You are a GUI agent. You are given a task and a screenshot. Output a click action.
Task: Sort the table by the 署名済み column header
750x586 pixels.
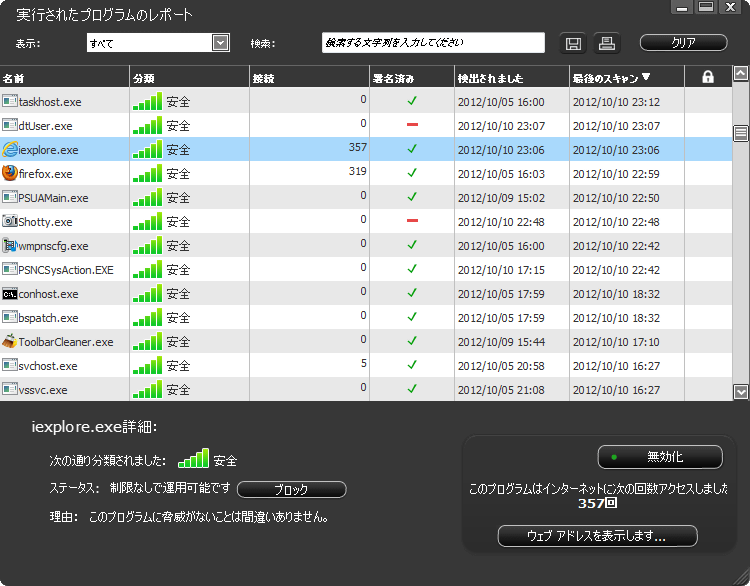point(412,78)
